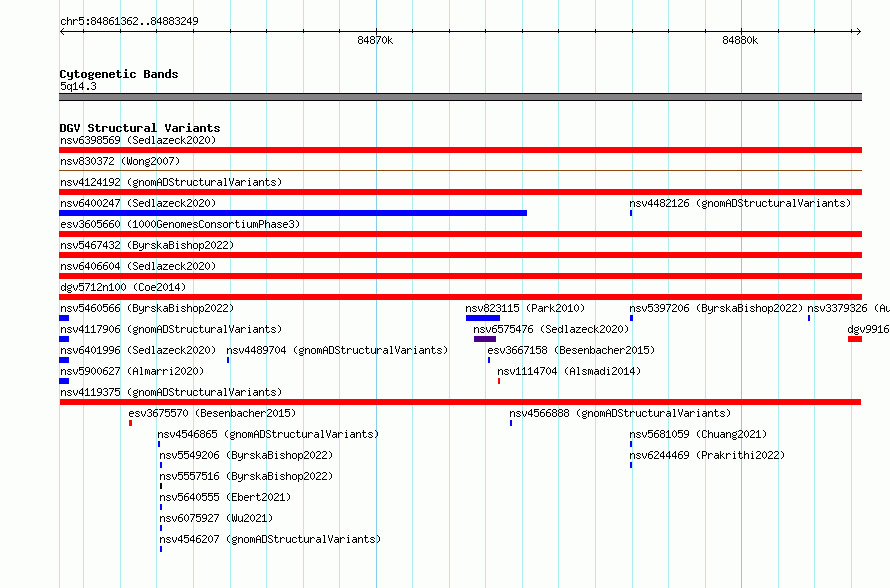Select the nsv5900627 (Almarri2020) label
Viewport: 890px width, 588px height.
(132, 371)
